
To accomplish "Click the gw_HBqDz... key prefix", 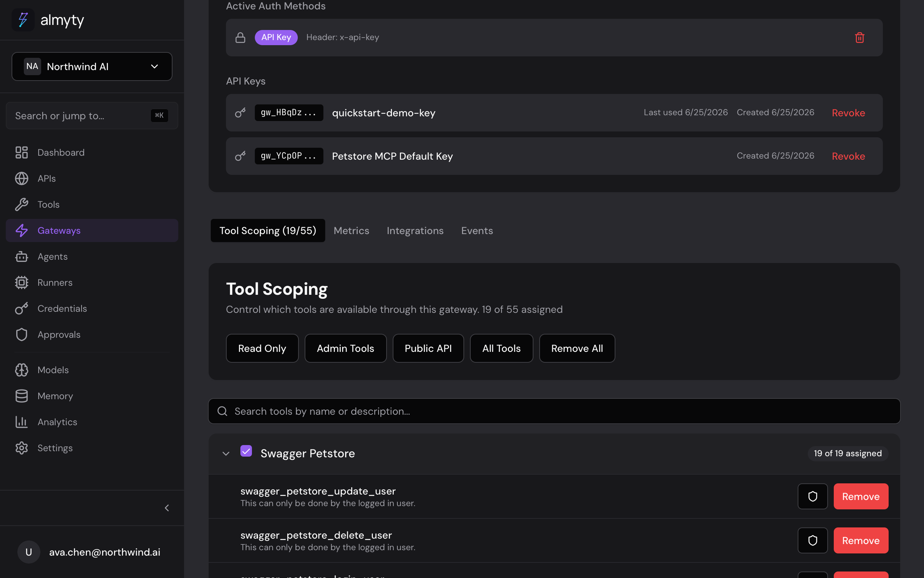I will pyautogui.click(x=289, y=113).
